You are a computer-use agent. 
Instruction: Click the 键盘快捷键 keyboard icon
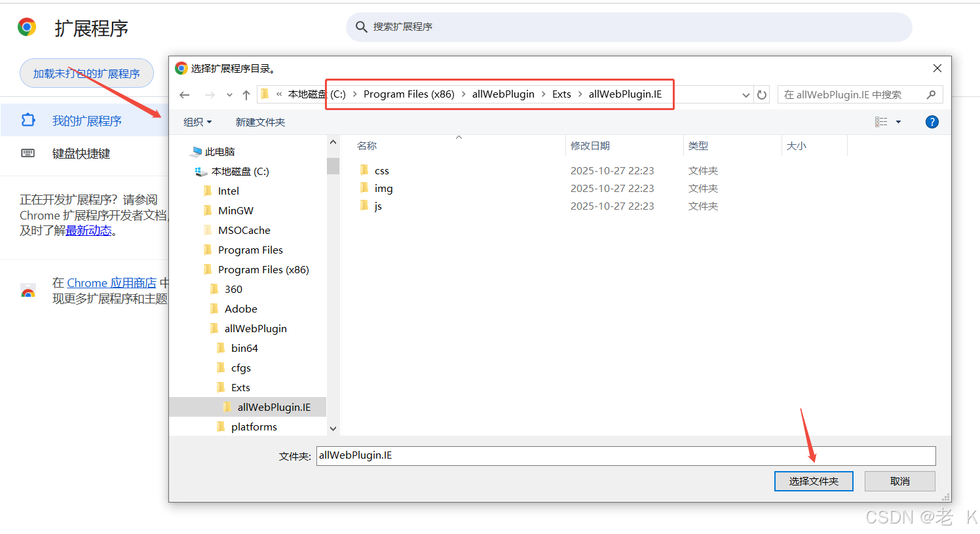28,153
